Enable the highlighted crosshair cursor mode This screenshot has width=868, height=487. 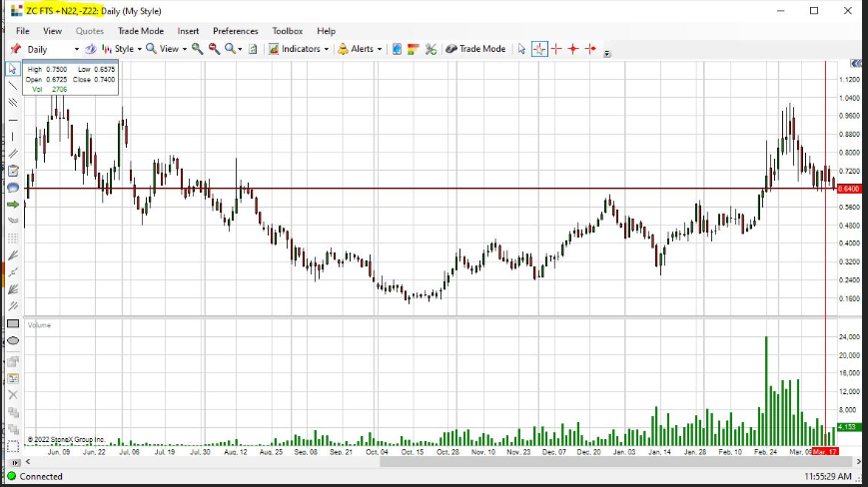[539, 49]
